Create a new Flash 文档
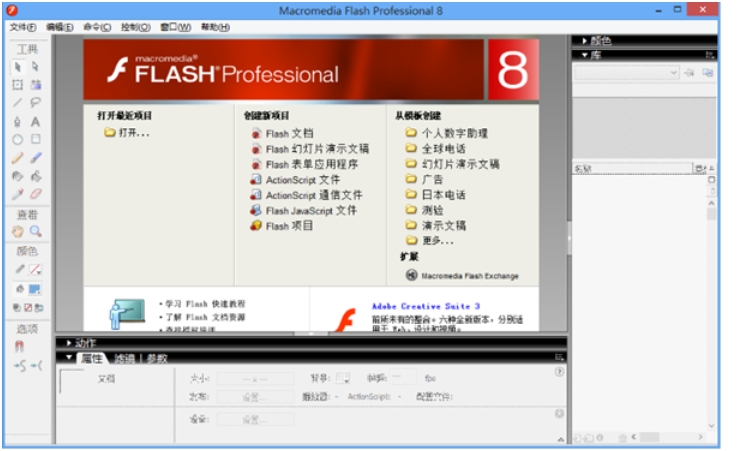This screenshot has width=745, height=451. 282,134
